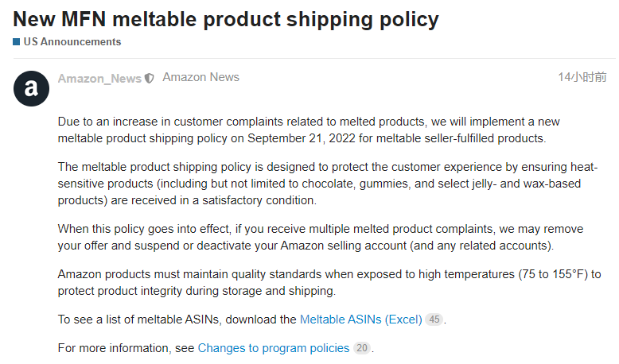Viewport: 619px width, 364px height.
Task: Click the text 'For more information, see'
Action: pyautogui.click(x=126, y=348)
